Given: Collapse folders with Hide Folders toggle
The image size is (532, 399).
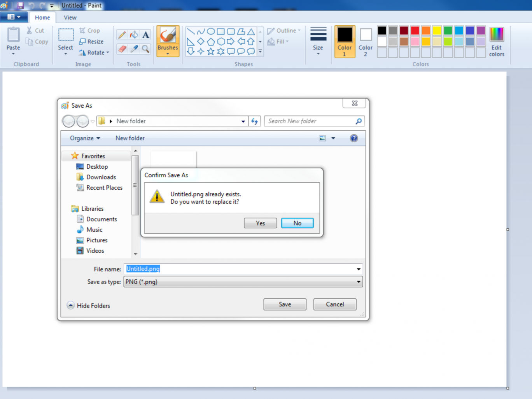Looking at the screenshot, I should pyautogui.click(x=89, y=306).
